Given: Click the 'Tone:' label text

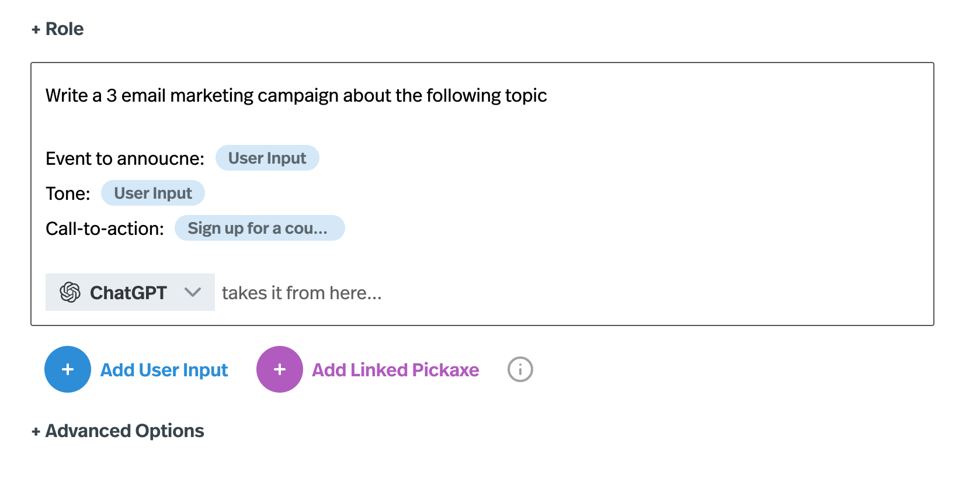Looking at the screenshot, I should click(68, 193).
